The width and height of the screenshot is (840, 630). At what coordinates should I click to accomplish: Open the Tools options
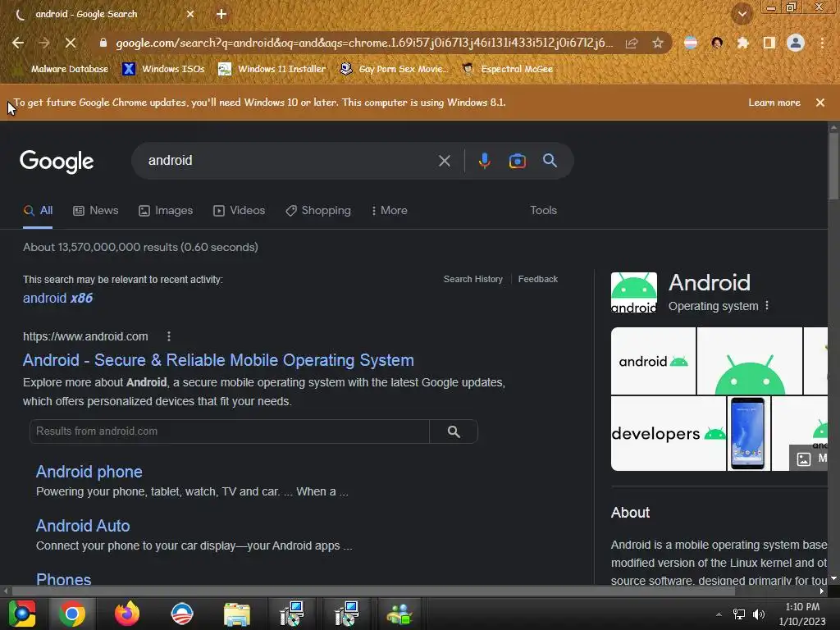point(543,211)
